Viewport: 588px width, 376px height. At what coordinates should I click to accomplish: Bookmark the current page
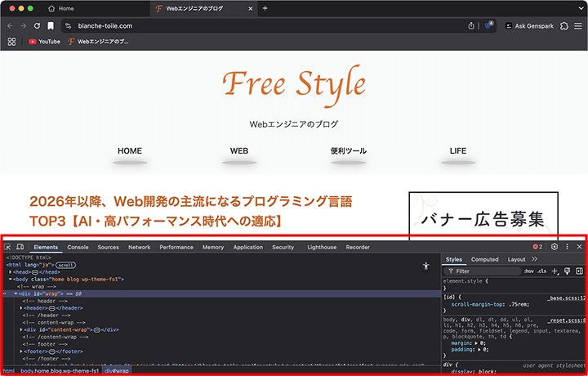point(51,26)
